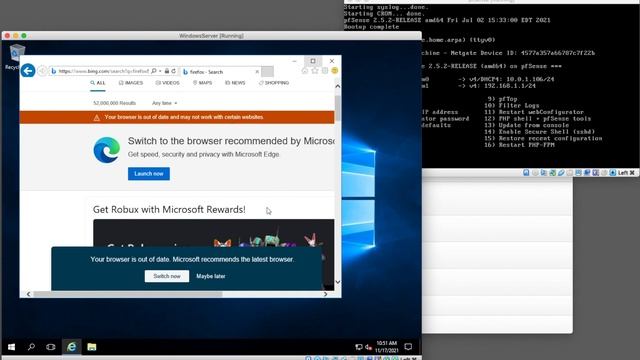Click '52,000,000 Results' text
This screenshot has width=640, height=360.
[114, 103]
